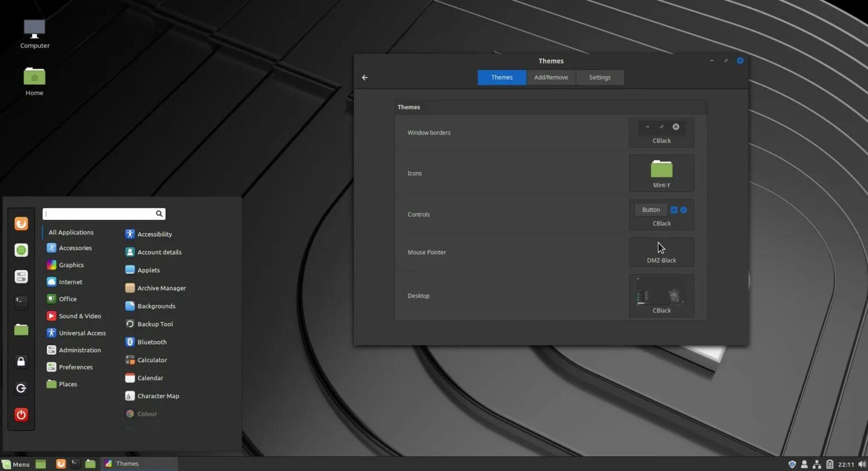Click the Show Desktop icon in panel

point(41,464)
